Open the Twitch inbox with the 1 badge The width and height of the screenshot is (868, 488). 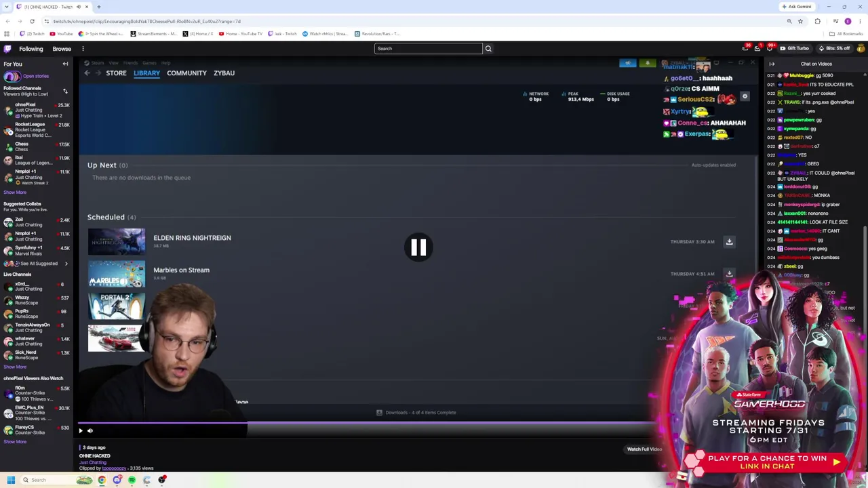[x=757, y=48]
